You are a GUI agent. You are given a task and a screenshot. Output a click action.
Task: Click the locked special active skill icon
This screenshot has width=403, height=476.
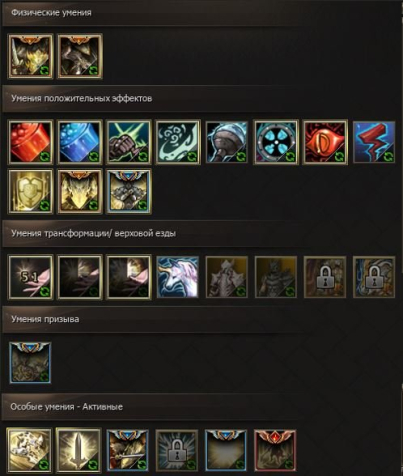[177, 450]
